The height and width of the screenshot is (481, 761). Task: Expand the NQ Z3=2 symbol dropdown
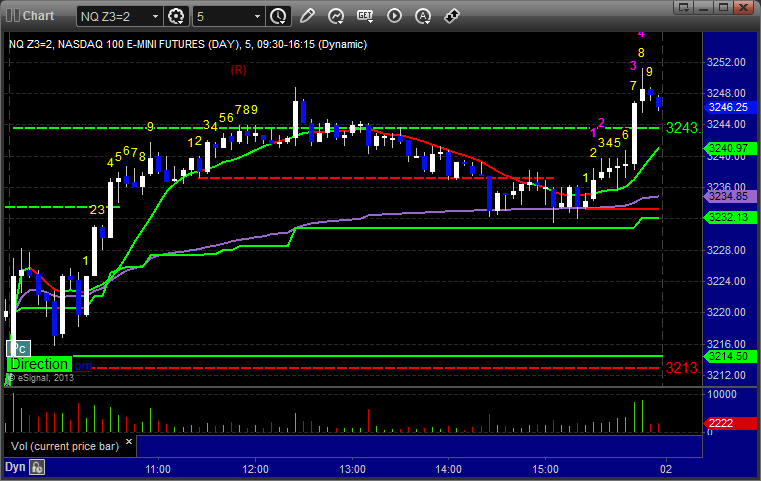[x=155, y=17]
